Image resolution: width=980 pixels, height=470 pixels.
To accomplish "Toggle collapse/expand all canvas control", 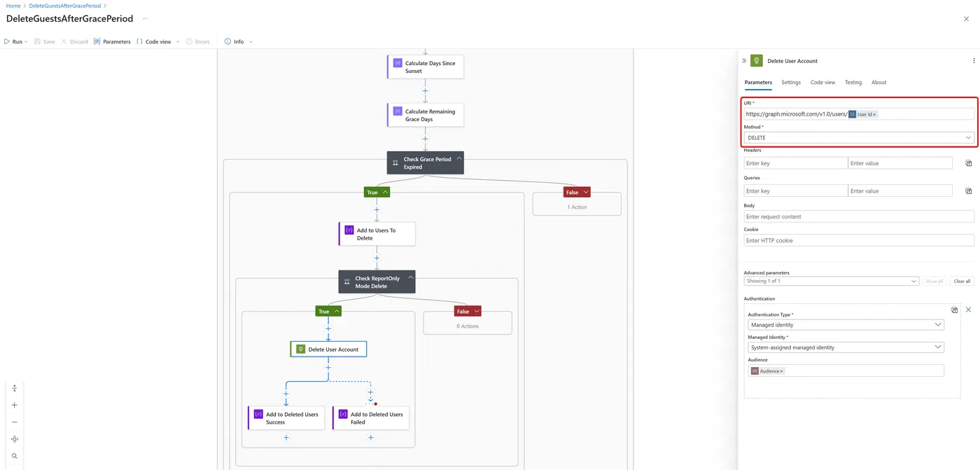I will click(15, 388).
